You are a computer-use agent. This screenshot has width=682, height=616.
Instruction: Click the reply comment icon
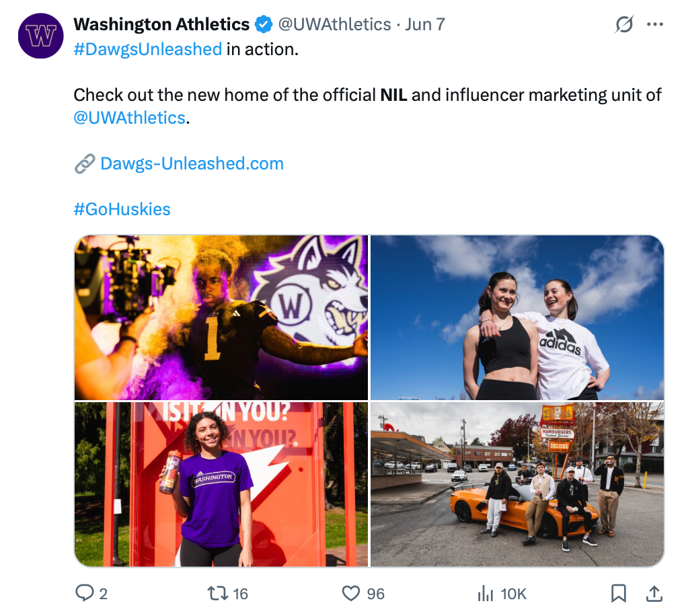(x=84, y=593)
